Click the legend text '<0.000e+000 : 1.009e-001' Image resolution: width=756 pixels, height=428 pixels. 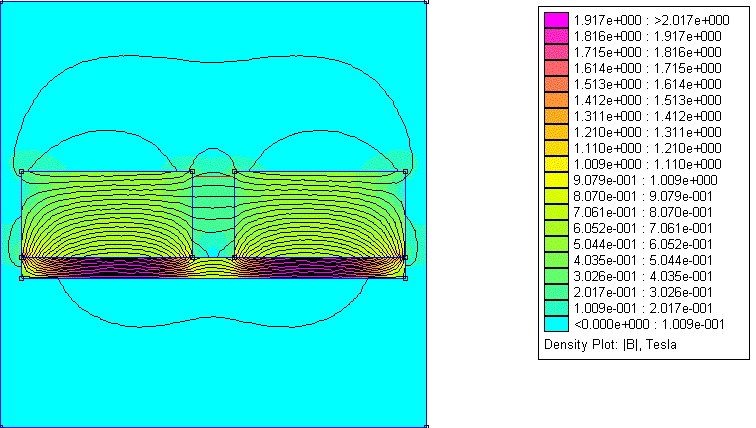pos(649,324)
